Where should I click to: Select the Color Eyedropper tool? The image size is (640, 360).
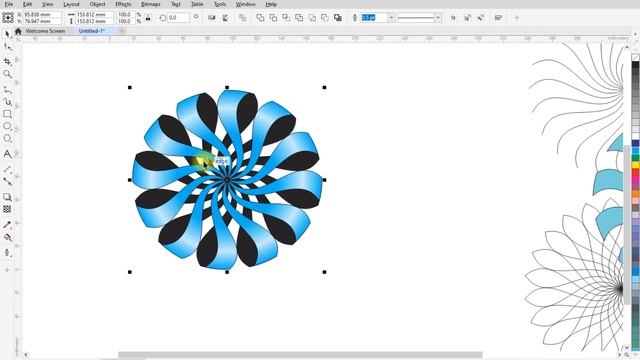point(7,225)
